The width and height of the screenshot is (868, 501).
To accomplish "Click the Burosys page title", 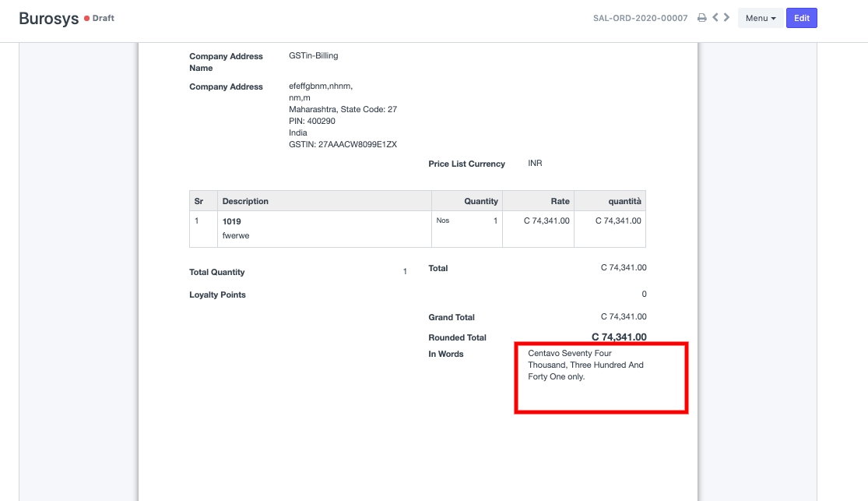I will point(48,18).
